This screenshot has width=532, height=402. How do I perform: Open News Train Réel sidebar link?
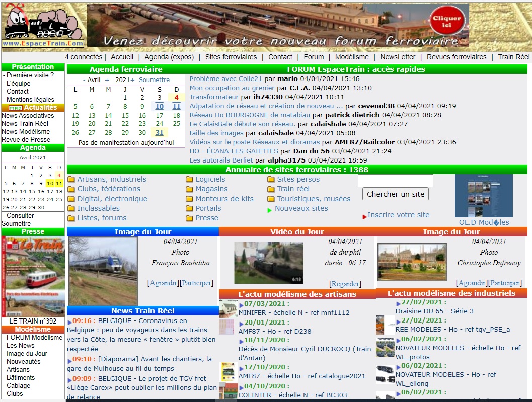pyautogui.click(x=25, y=123)
